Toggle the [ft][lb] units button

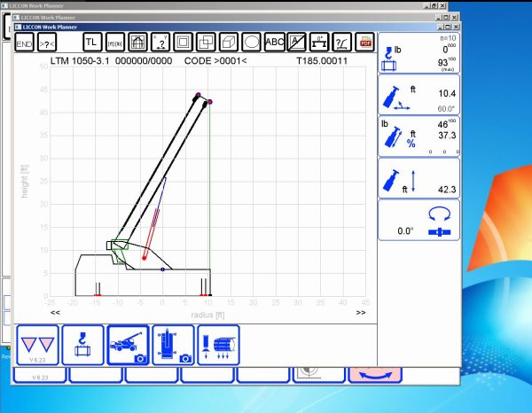click(x=115, y=43)
